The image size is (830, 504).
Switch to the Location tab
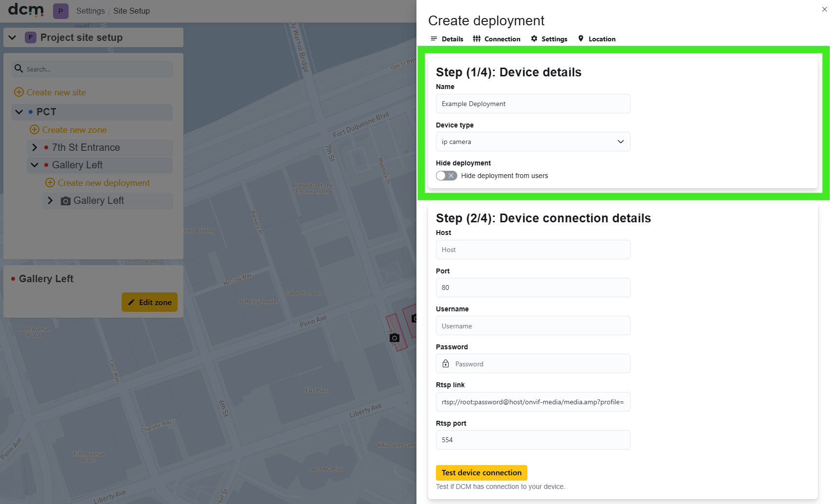click(x=597, y=39)
